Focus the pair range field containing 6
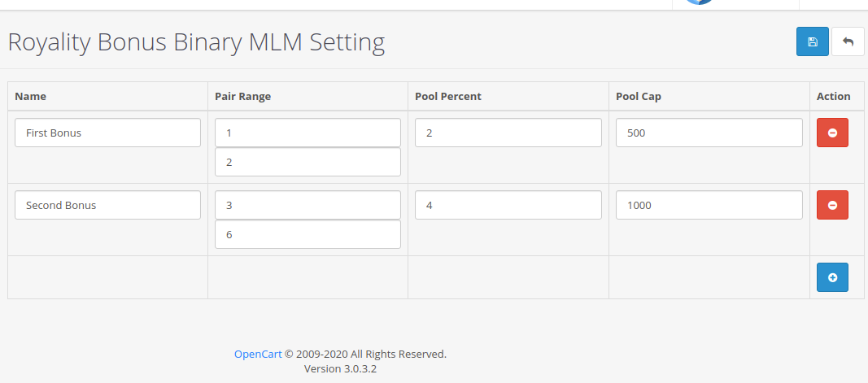This screenshot has width=868, height=383. click(308, 234)
